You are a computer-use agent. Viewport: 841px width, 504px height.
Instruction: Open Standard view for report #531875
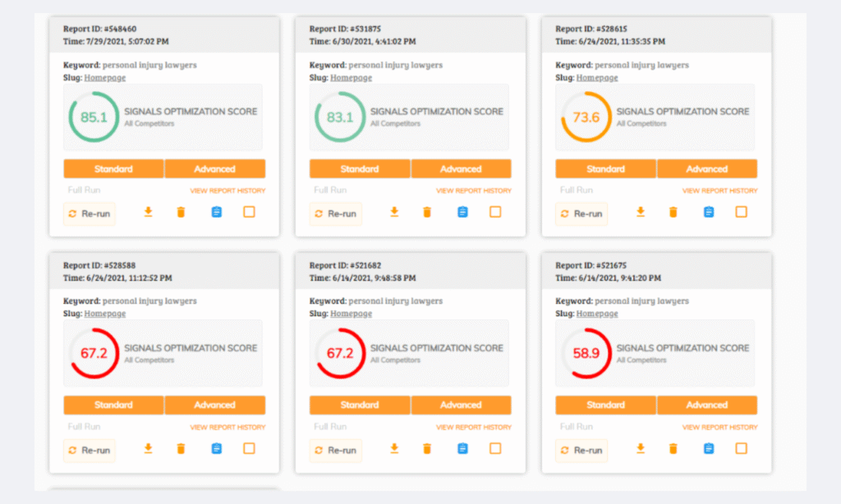pos(360,169)
